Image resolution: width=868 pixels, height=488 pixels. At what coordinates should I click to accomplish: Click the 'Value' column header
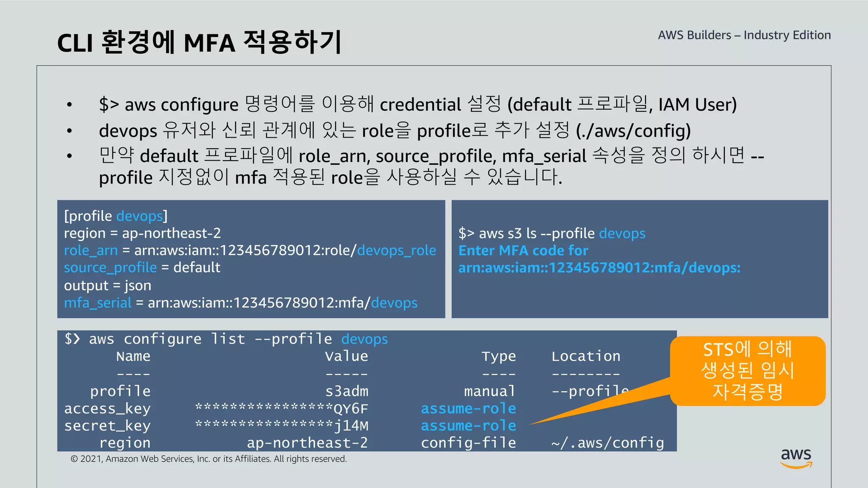pos(347,356)
